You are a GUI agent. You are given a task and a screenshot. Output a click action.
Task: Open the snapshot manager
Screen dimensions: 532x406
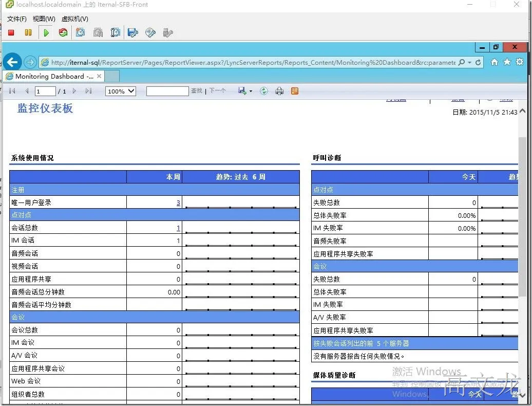(x=116, y=32)
